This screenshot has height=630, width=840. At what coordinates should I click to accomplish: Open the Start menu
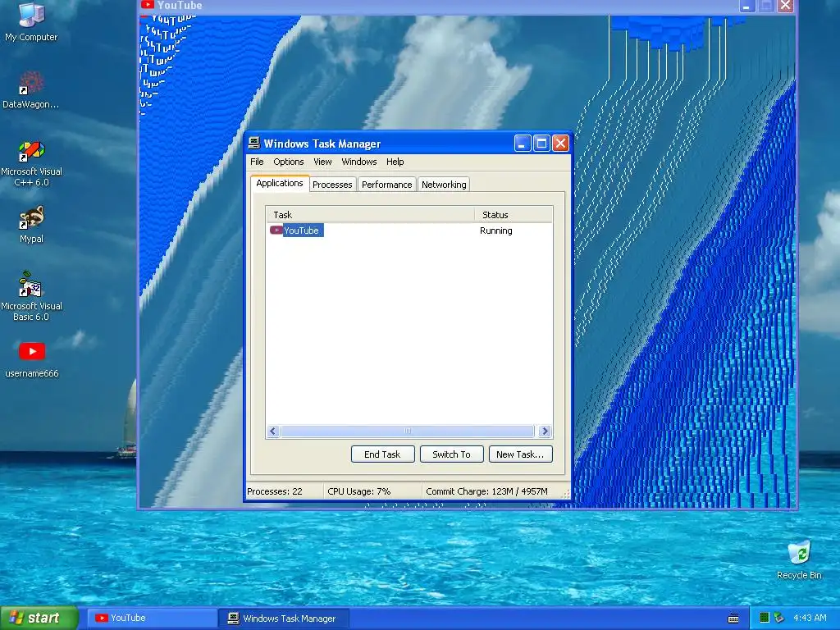tap(39, 619)
